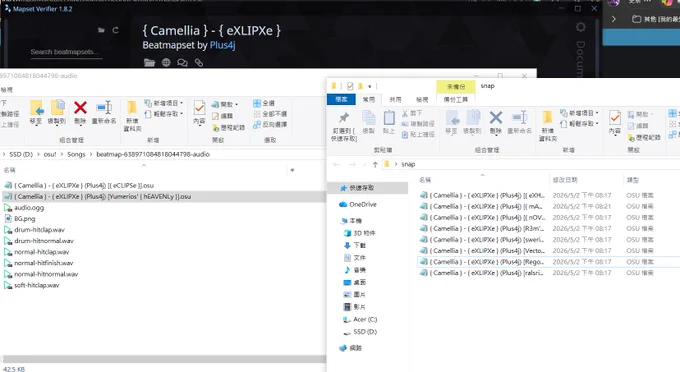Open Mapset Verifier settings gear icon

581,27
